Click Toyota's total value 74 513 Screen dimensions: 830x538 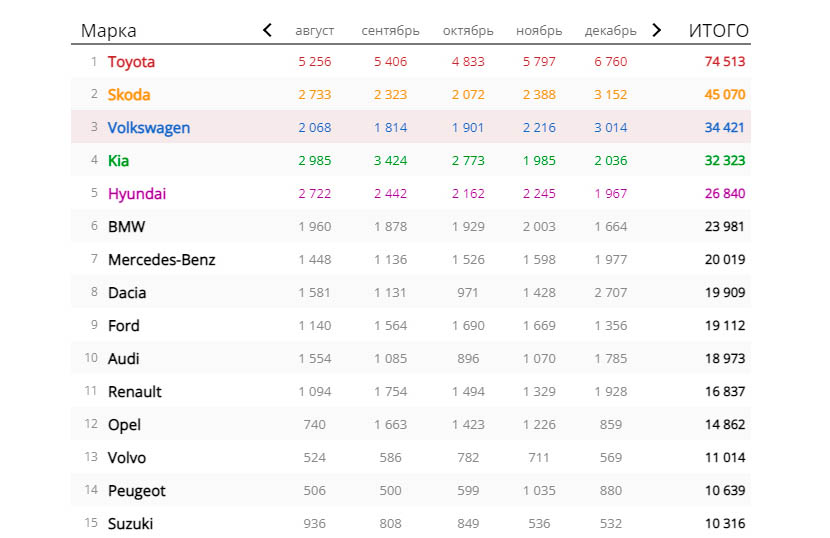coord(724,62)
